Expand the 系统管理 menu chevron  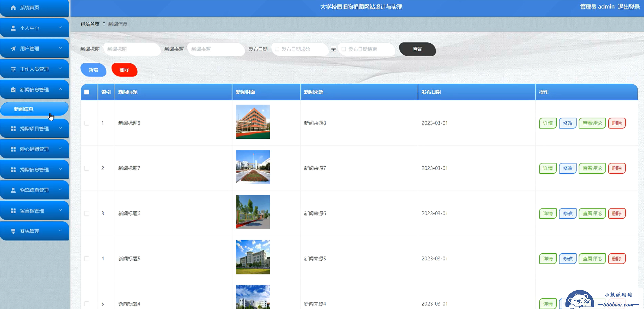(x=60, y=231)
